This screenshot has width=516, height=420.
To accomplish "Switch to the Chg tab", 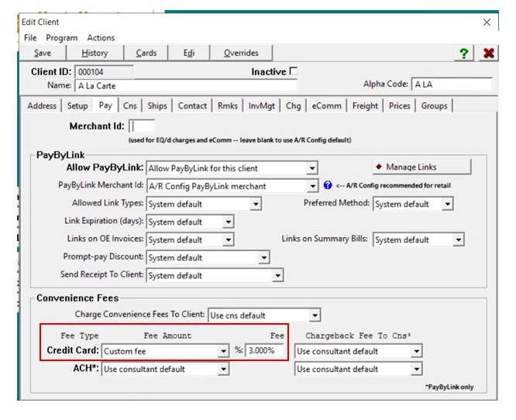I will tap(293, 105).
